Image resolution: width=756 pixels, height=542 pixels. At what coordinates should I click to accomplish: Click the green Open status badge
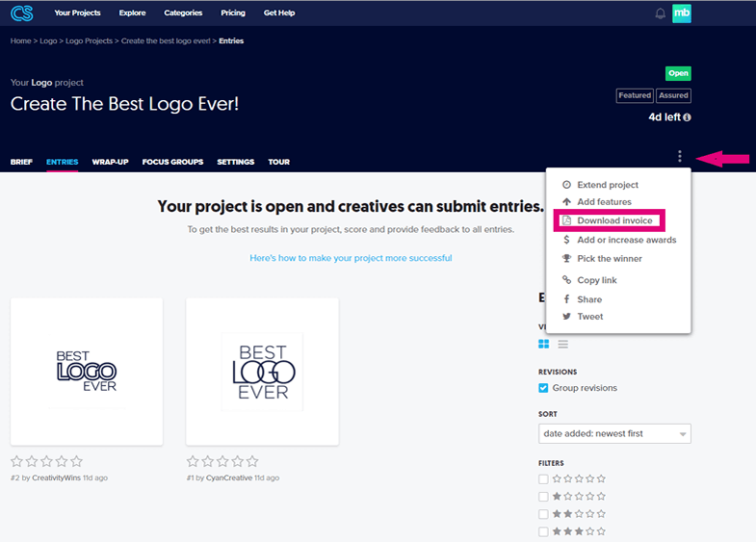click(x=678, y=73)
